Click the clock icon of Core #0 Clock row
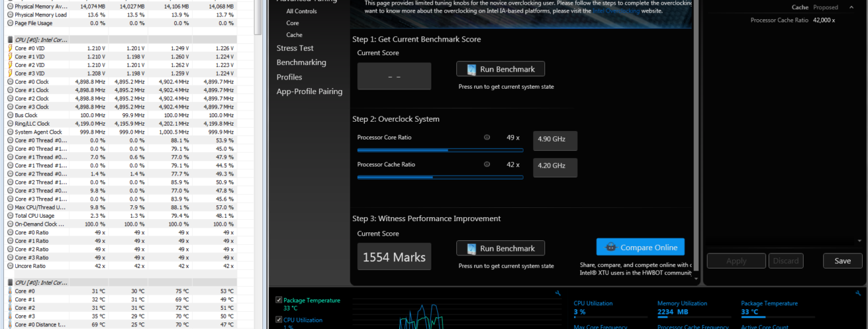 (9, 82)
